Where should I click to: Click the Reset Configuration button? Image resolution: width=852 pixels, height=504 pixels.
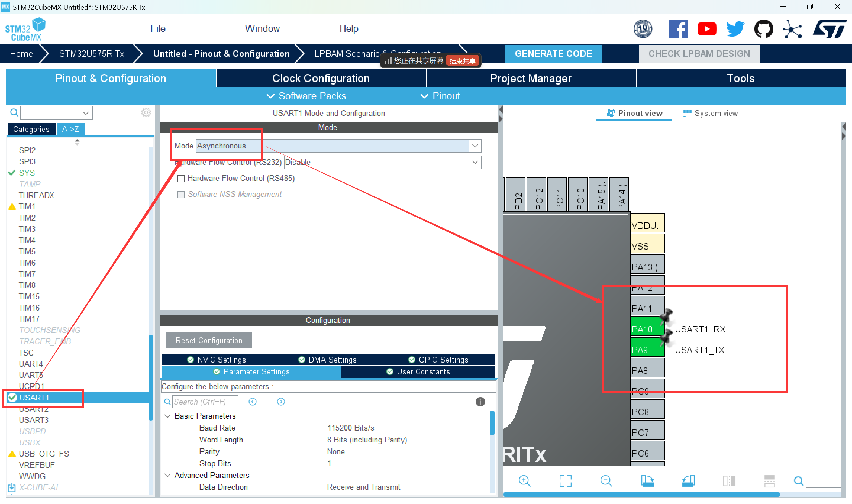[x=209, y=341]
